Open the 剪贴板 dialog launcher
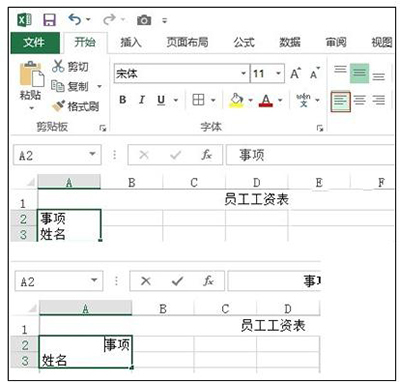400x382 pixels. 103,128
